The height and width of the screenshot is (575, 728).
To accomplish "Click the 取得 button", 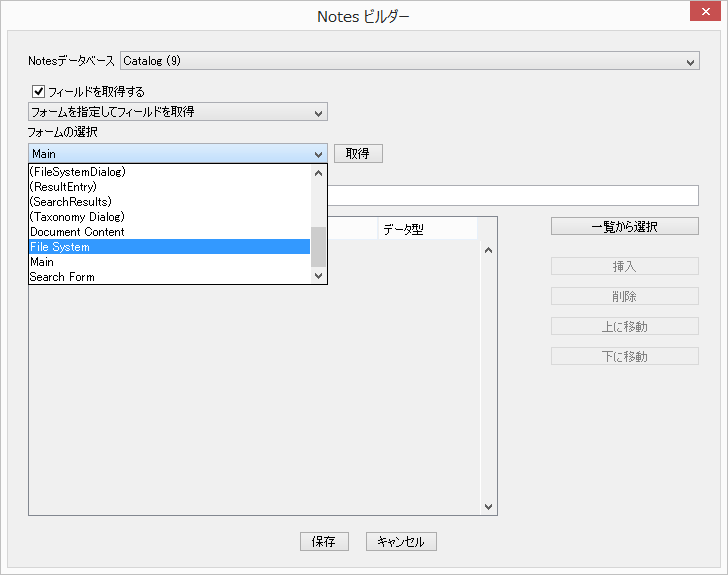I will [x=358, y=153].
